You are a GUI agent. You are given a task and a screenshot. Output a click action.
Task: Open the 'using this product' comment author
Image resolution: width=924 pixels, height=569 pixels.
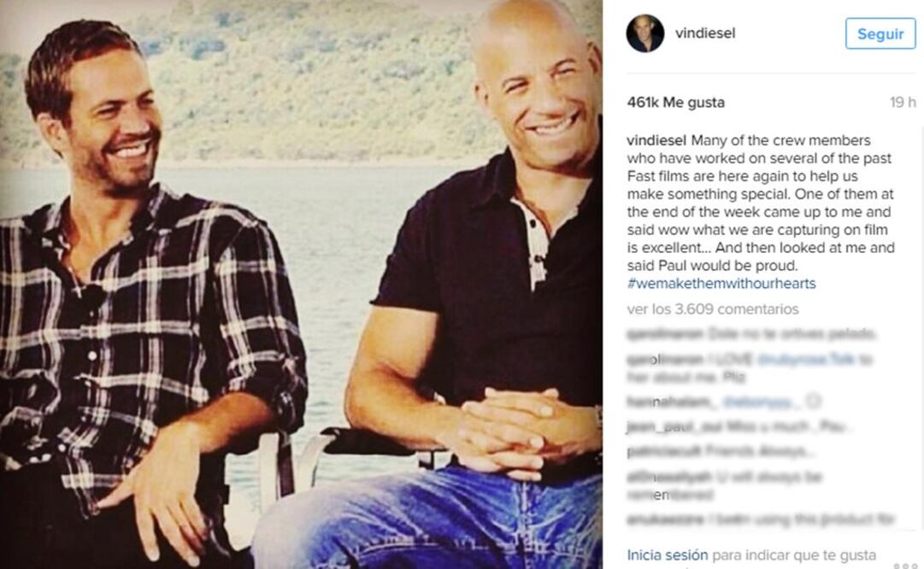point(665,519)
